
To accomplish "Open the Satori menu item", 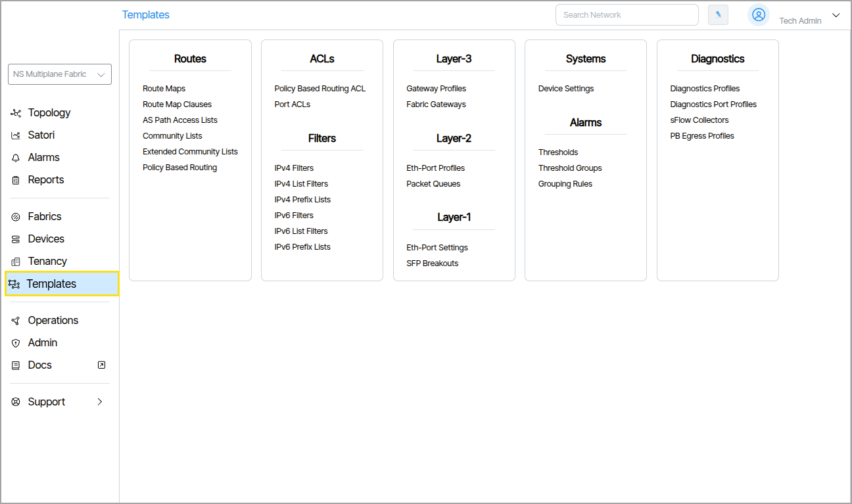I will (x=41, y=135).
